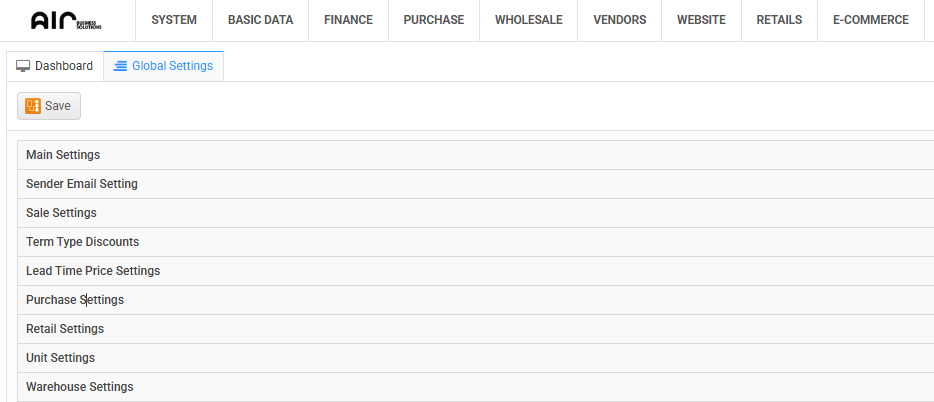Expand the Purchase Settings section
The height and width of the screenshot is (402, 934).
(75, 300)
